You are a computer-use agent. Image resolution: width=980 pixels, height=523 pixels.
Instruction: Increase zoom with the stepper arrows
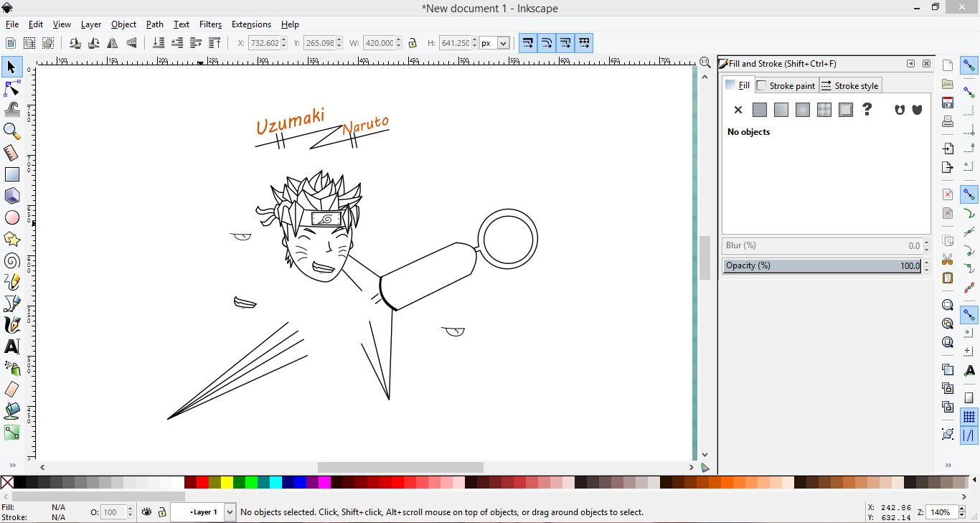(961, 509)
